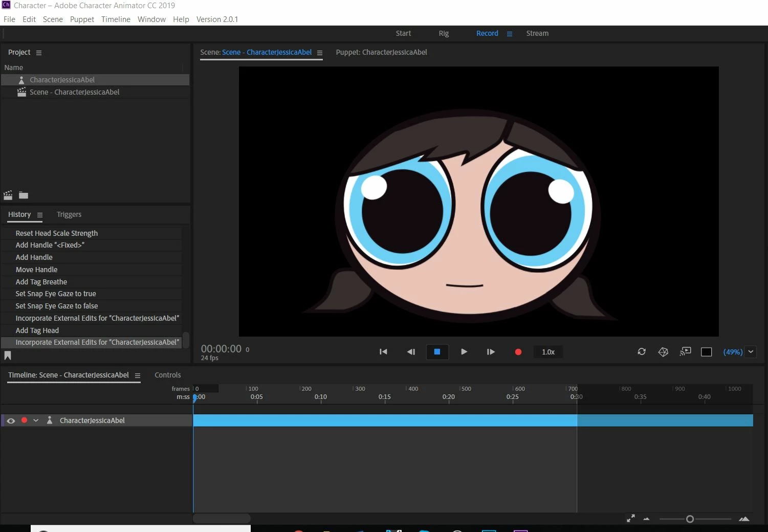Image resolution: width=768 pixels, height=532 pixels.
Task: Select the Puppet: CharacterJessicaAbel tab
Action: tap(381, 52)
